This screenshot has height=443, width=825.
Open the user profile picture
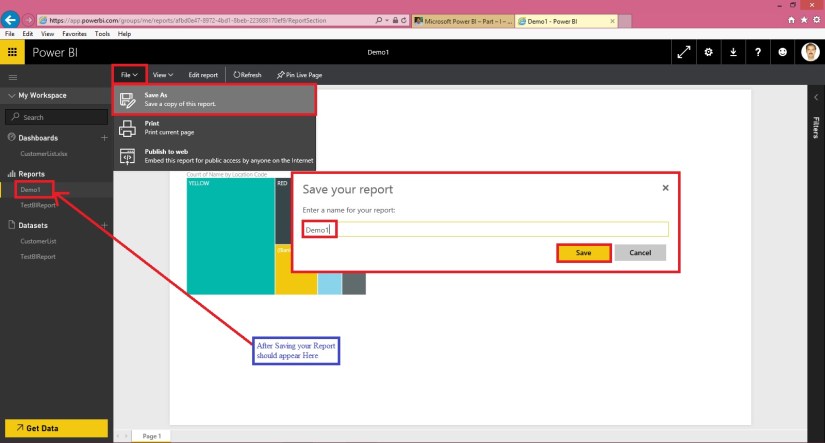pyautogui.click(x=810, y=52)
